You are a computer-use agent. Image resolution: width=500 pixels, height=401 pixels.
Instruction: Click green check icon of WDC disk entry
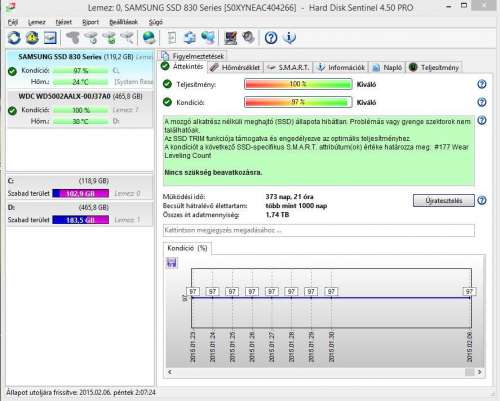[12, 111]
